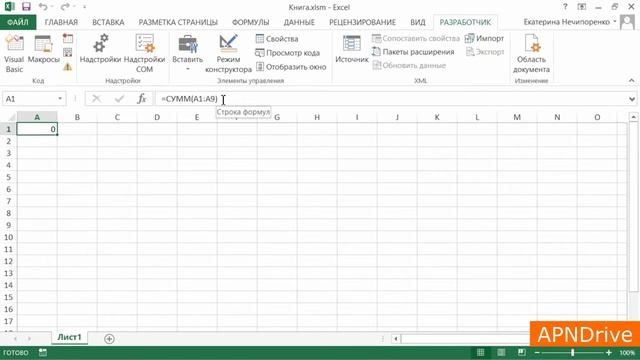Screen dimensions: 640x360
Task: Open control Properties (Свойства)
Action: [277, 39]
